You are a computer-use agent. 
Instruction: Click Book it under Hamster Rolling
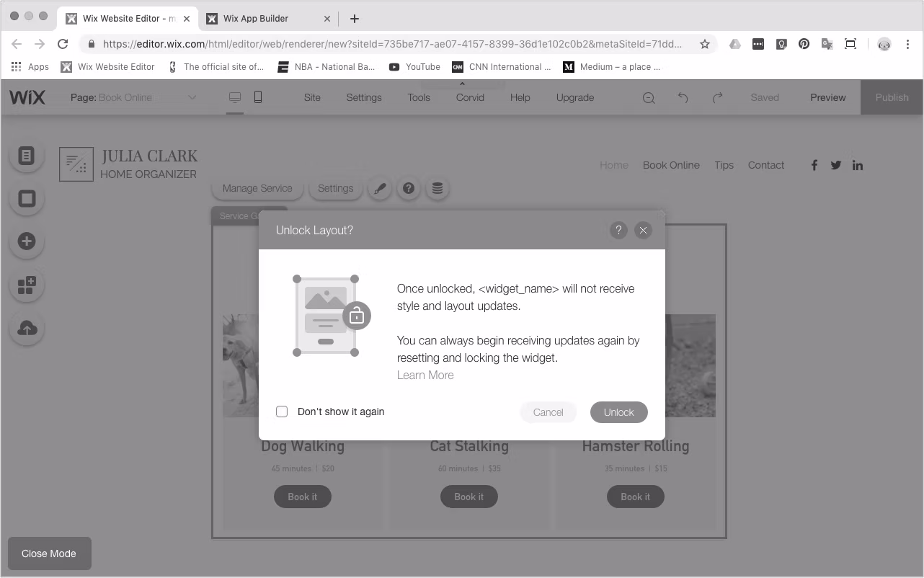(636, 497)
